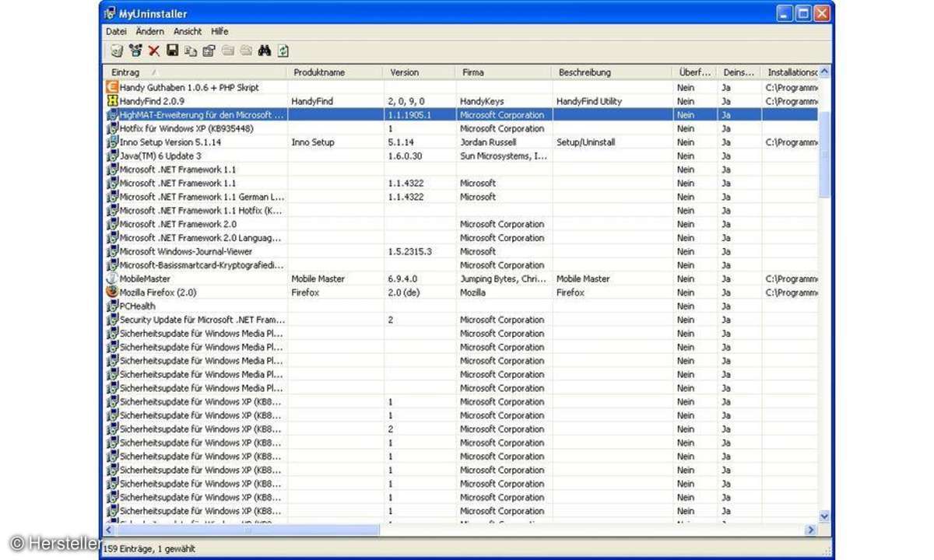Sort by the Beschreibung column header
934x560 pixels.
613,72
